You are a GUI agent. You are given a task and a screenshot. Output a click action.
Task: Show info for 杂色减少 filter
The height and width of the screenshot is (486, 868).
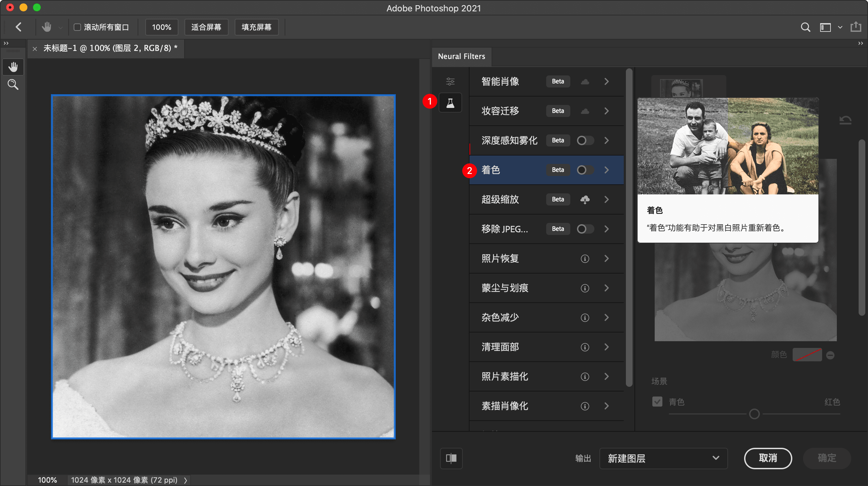(585, 318)
